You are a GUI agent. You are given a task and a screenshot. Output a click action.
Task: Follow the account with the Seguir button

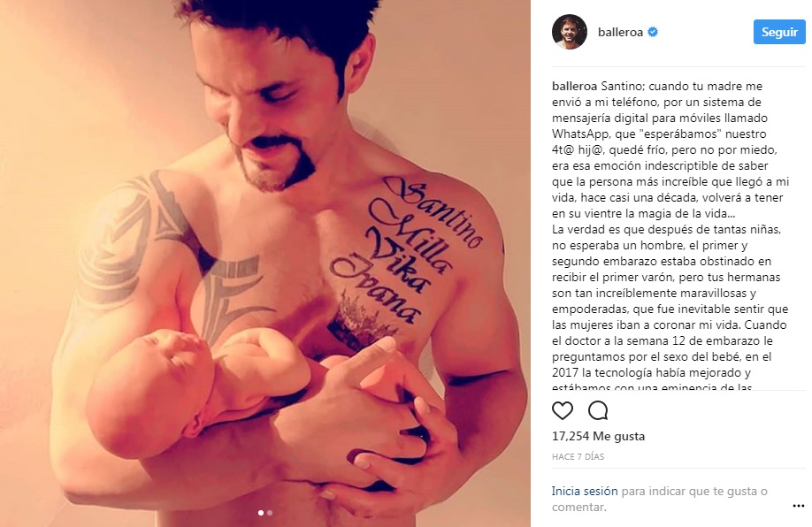click(x=779, y=32)
